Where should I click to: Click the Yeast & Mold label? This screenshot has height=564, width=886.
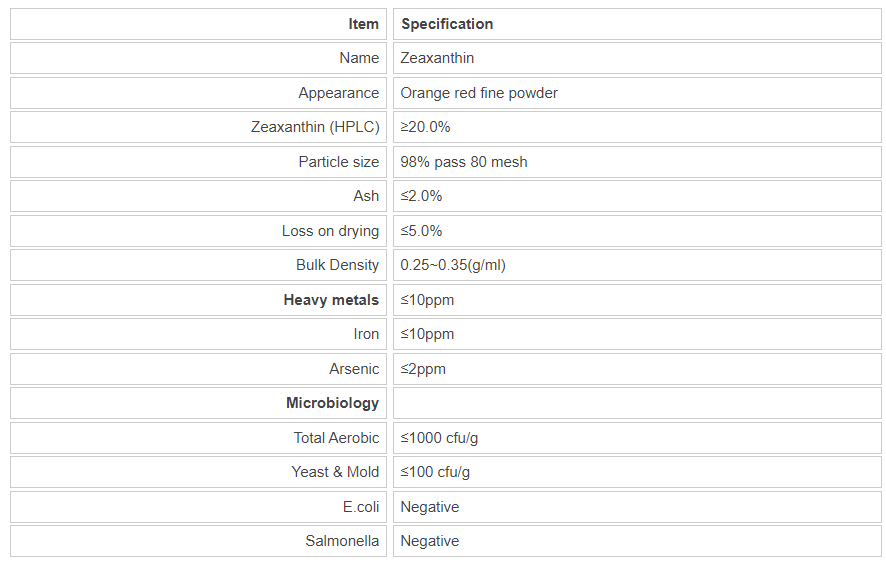(x=335, y=472)
